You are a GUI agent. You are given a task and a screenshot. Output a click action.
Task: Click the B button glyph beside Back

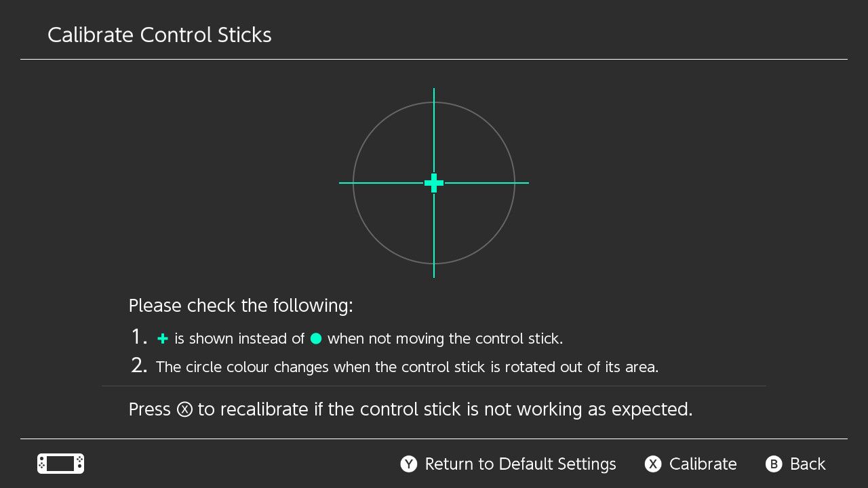[x=774, y=464]
